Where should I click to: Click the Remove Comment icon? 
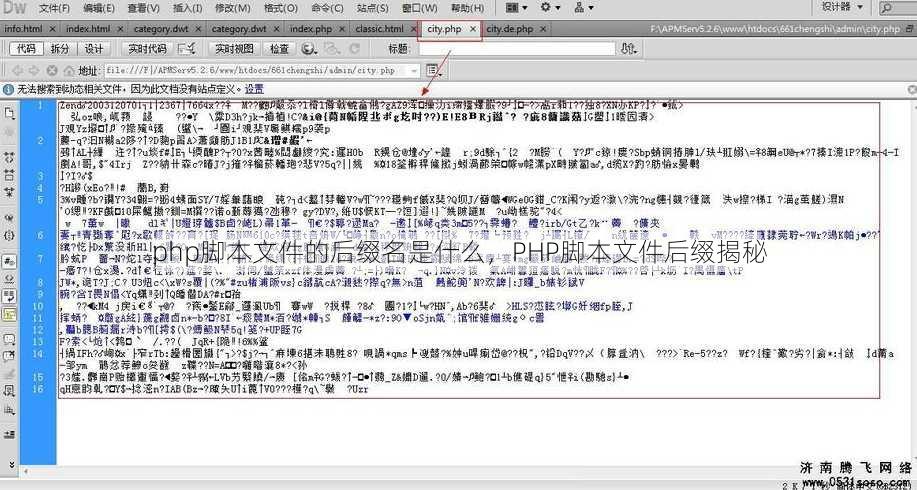point(9,356)
